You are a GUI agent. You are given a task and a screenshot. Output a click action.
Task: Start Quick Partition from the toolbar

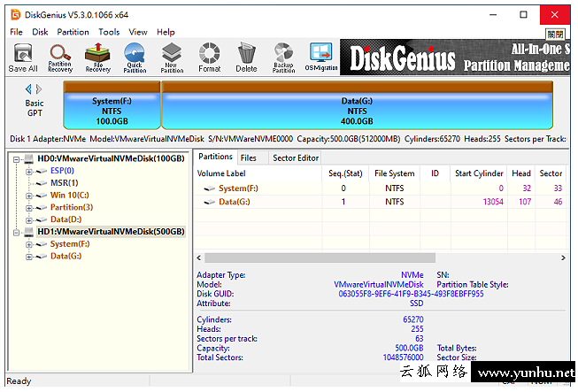point(135,58)
